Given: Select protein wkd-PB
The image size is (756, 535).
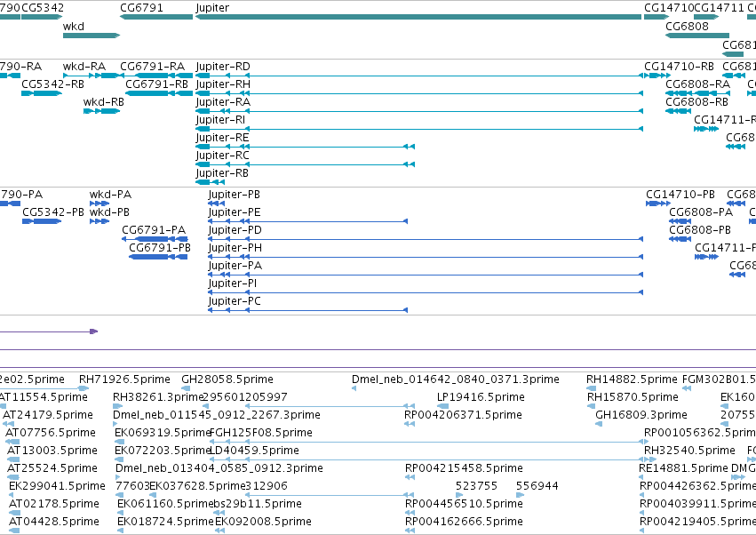Looking at the screenshot, I should [x=99, y=221].
